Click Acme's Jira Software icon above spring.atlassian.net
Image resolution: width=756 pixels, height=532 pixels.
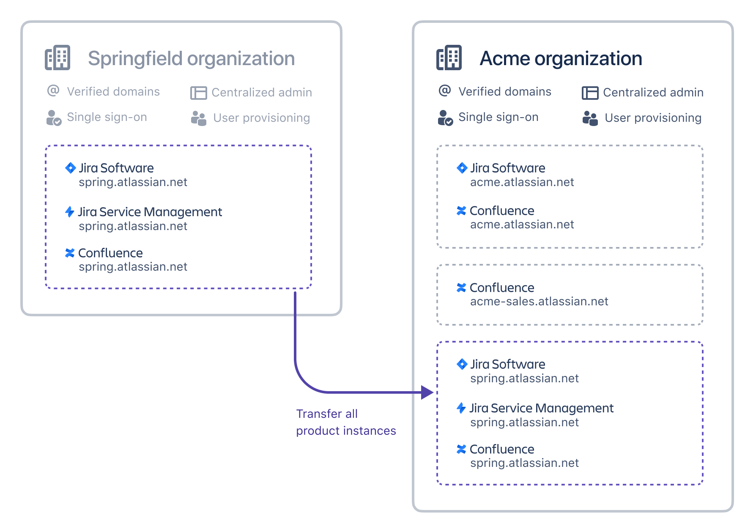(462, 364)
